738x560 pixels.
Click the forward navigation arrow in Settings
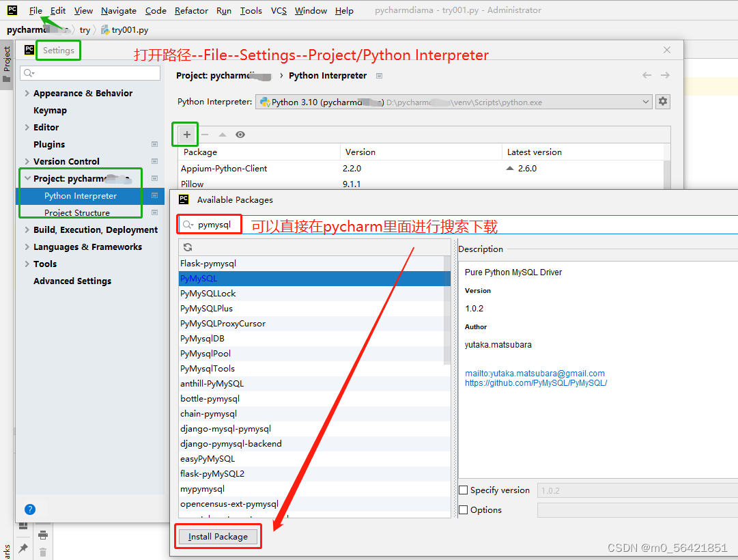tap(664, 75)
